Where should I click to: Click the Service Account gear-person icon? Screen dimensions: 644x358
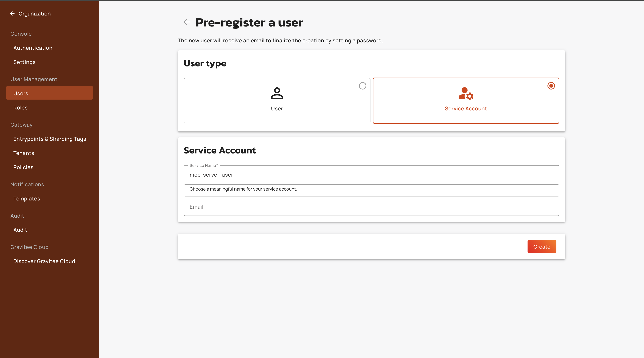click(465, 94)
